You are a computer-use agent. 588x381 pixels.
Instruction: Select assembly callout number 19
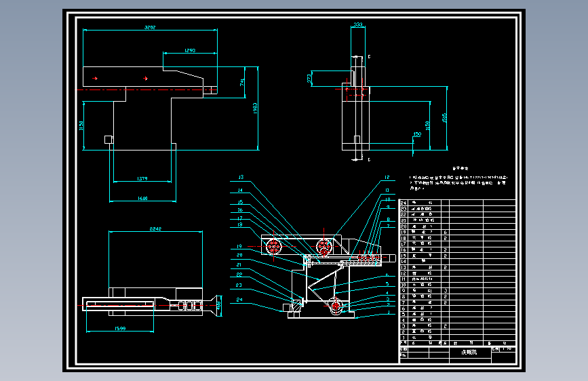[x=239, y=246]
